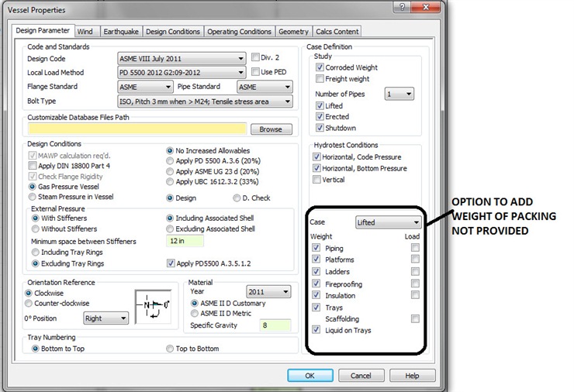Toggle Horizontal, Bottom Pressure checkbox

[316, 168]
